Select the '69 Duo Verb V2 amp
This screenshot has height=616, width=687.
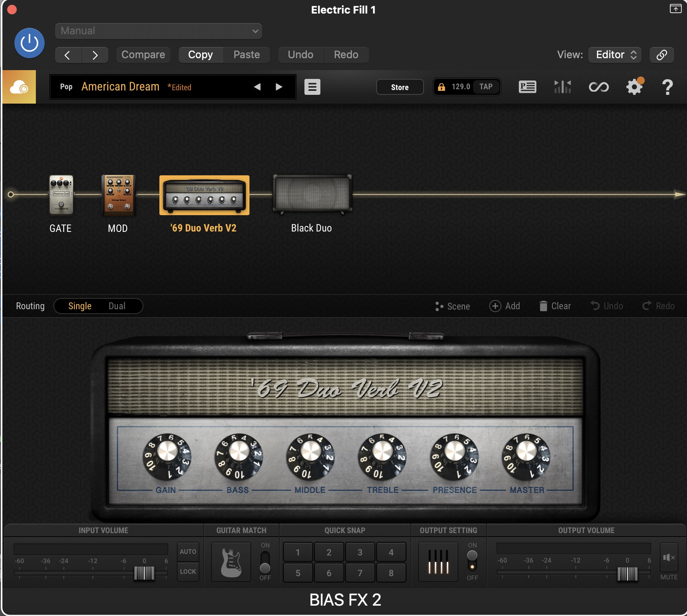(204, 195)
